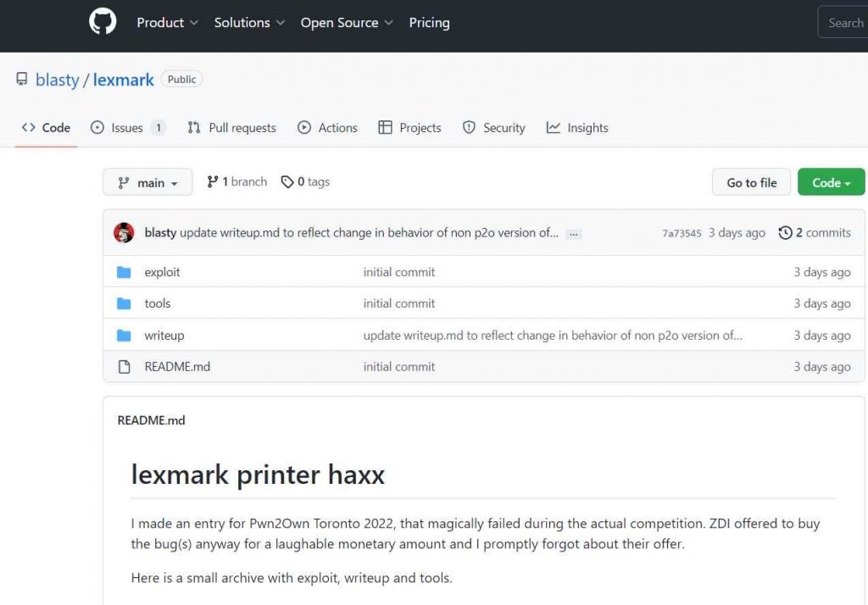Click the Projects table icon
The image size is (868, 605).
(386, 127)
